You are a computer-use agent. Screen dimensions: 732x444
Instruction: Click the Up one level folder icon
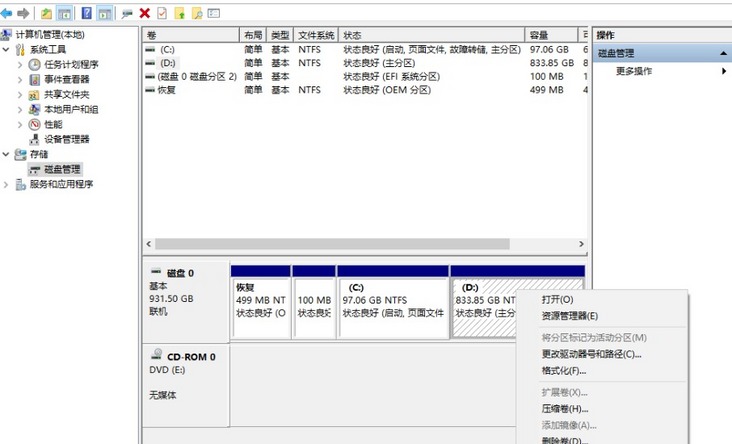[46, 14]
